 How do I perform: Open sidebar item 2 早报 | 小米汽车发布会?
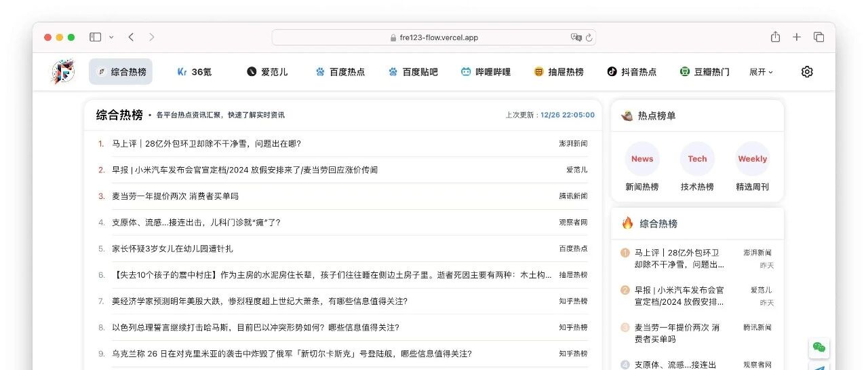point(679,296)
